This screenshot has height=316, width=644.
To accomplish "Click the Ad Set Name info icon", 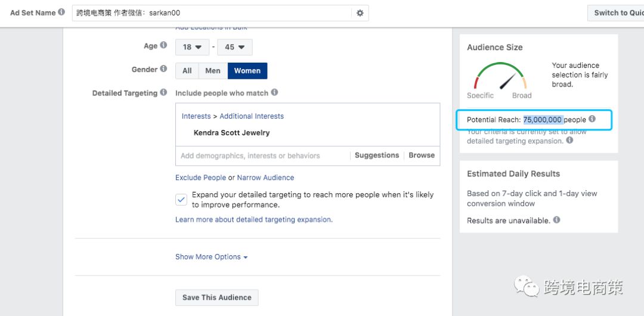I will (x=61, y=13).
